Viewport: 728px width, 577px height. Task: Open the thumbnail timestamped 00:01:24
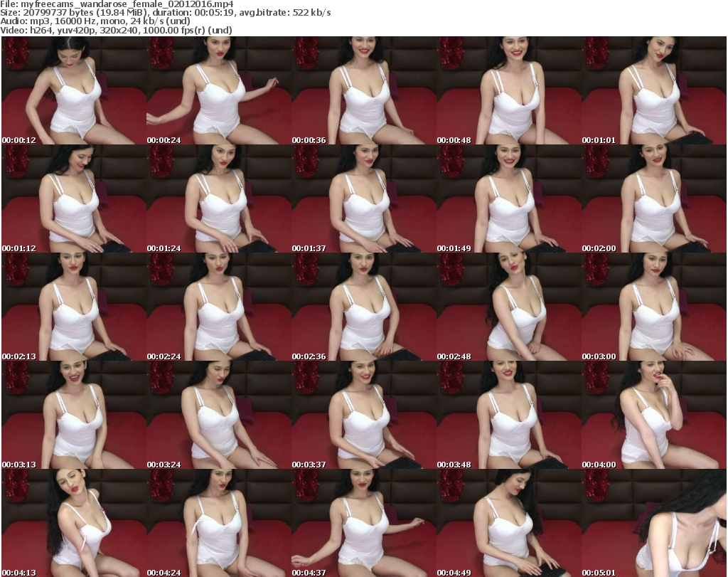219,198
